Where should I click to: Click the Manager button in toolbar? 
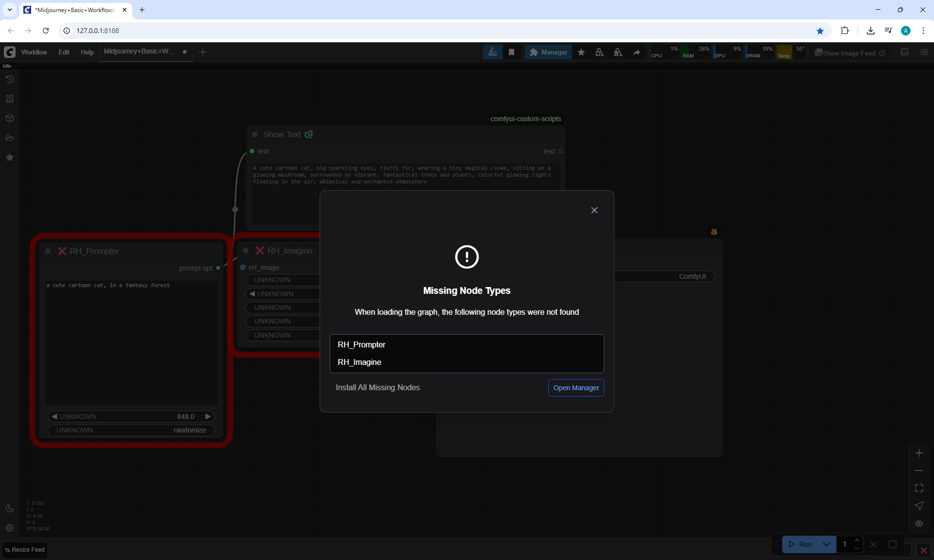click(548, 52)
